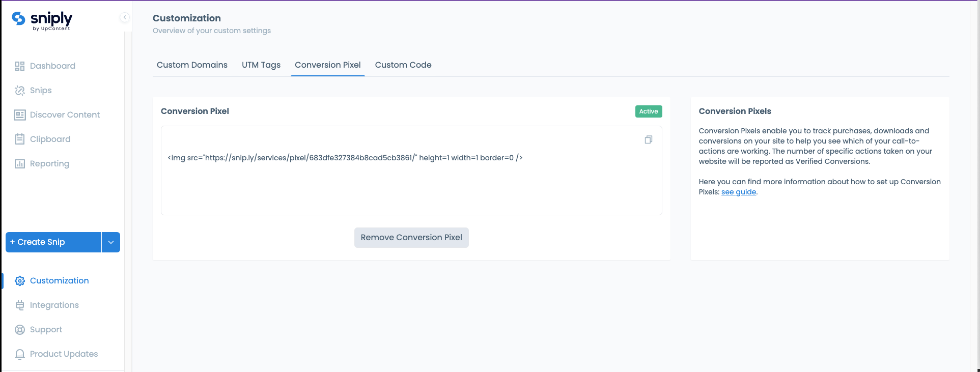Open Discover Content section
Screen dimensions: 980x372
[x=65, y=115]
